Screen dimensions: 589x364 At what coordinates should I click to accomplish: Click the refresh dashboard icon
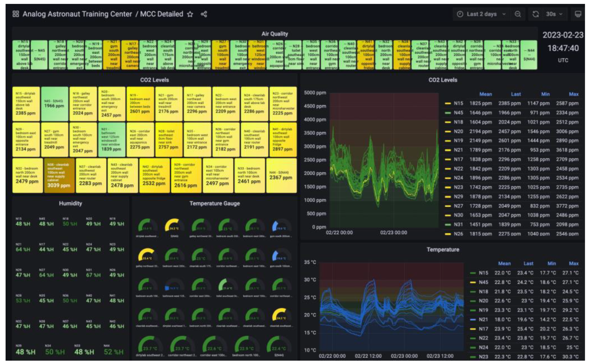pos(535,14)
